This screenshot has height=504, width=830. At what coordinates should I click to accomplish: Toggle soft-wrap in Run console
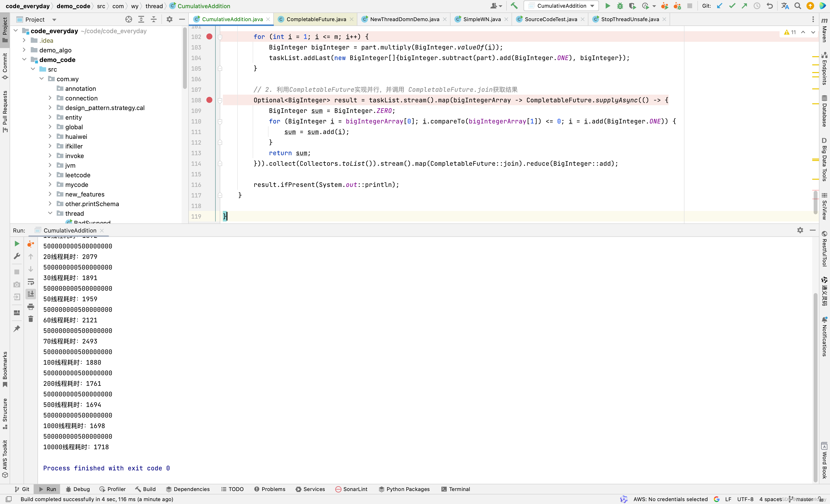[x=31, y=282]
